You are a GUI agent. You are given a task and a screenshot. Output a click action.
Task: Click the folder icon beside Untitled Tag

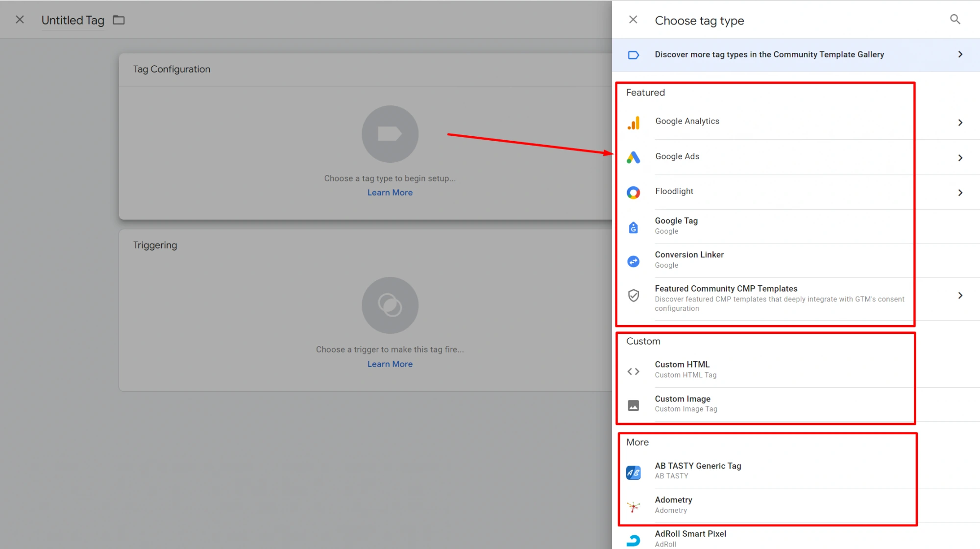(x=119, y=20)
